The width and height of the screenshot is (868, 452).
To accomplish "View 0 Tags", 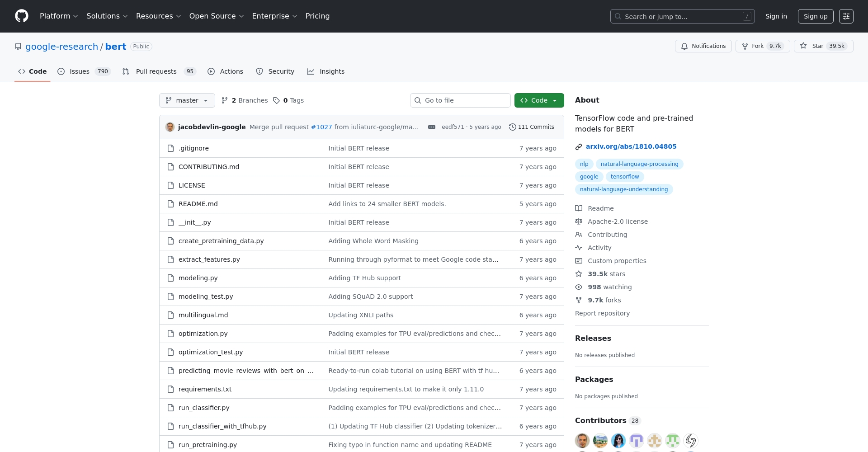I will tap(288, 100).
